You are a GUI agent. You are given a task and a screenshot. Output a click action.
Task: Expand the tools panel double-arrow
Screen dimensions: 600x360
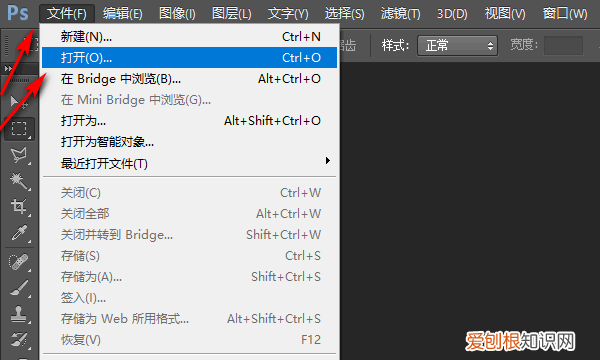[x=8, y=69]
